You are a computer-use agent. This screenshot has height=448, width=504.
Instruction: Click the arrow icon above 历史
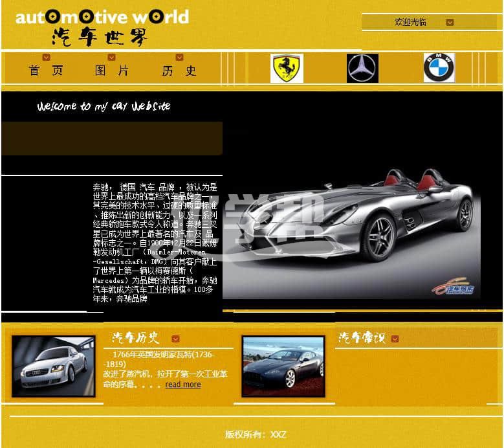click(x=180, y=58)
